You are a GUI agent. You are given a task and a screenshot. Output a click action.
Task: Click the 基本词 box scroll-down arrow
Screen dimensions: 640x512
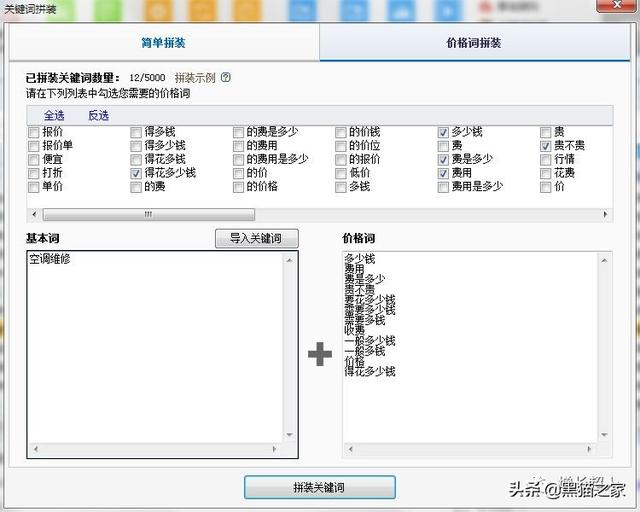pyautogui.click(x=289, y=435)
